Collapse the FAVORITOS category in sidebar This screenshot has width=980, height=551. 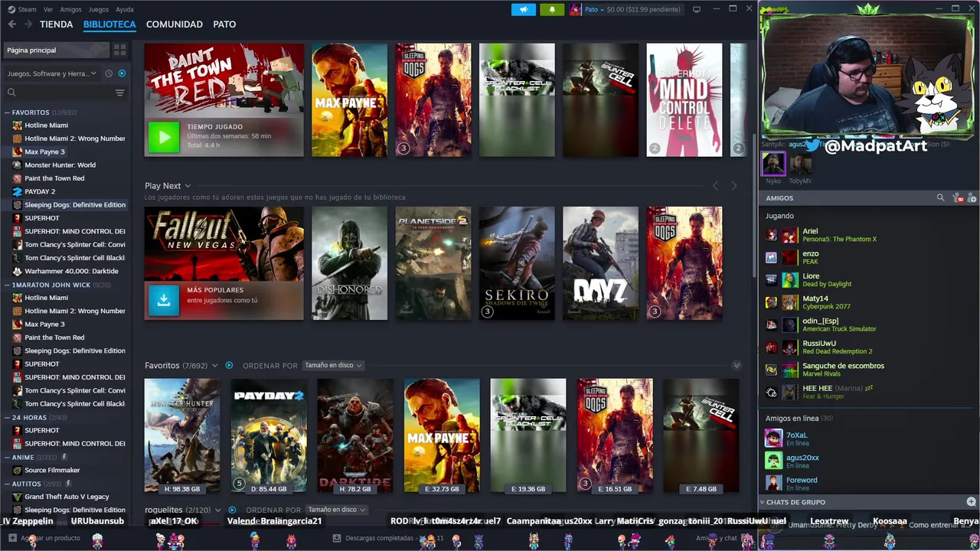[7, 112]
